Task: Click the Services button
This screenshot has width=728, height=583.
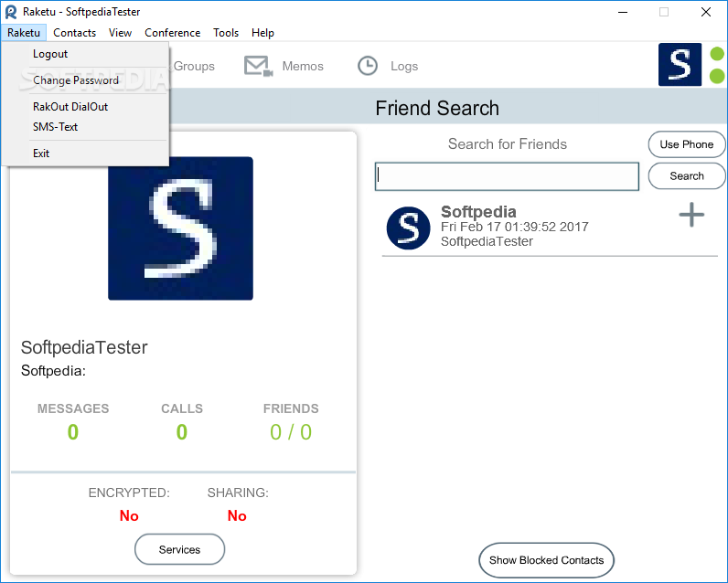Action: [x=179, y=549]
